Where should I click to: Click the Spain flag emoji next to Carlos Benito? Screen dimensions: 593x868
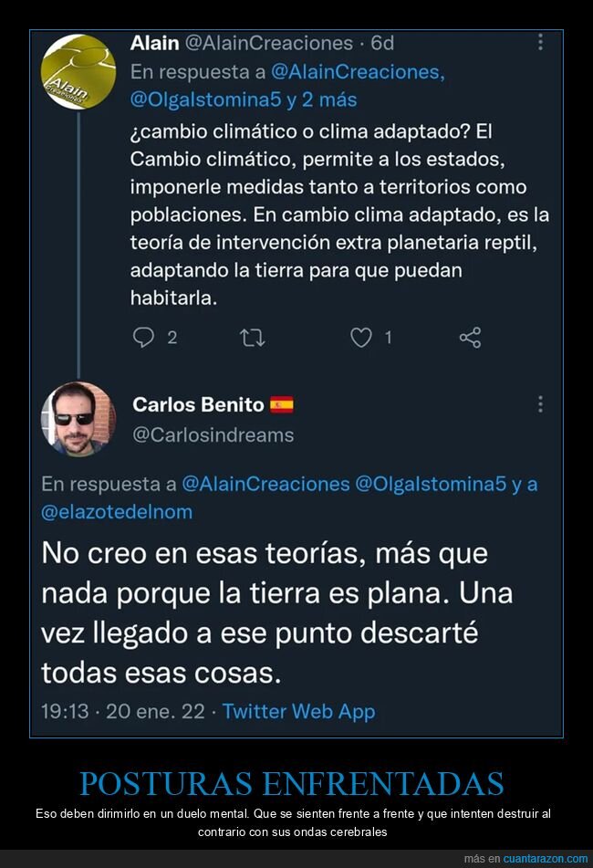click(285, 402)
